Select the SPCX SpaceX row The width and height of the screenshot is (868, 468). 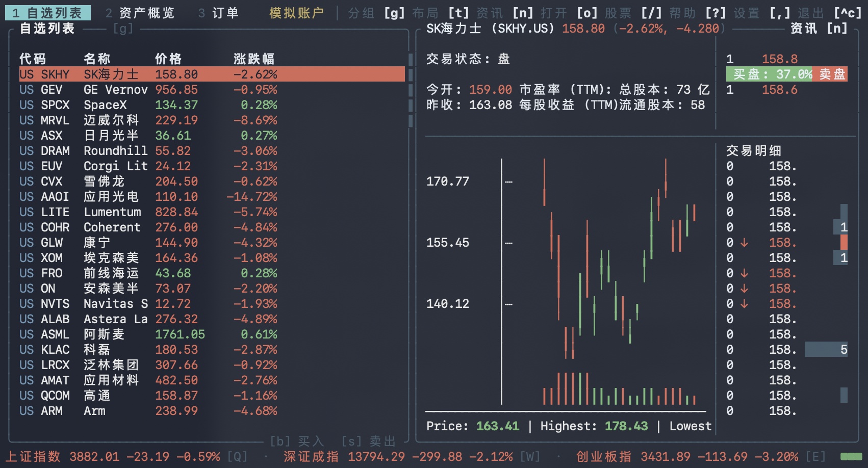pyautogui.click(x=212, y=105)
